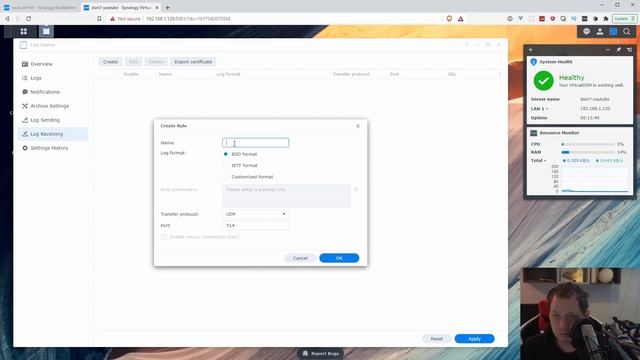The height and width of the screenshot is (360, 640).
Task: Open the DSM Main Menu grid icon
Action: [24, 31]
